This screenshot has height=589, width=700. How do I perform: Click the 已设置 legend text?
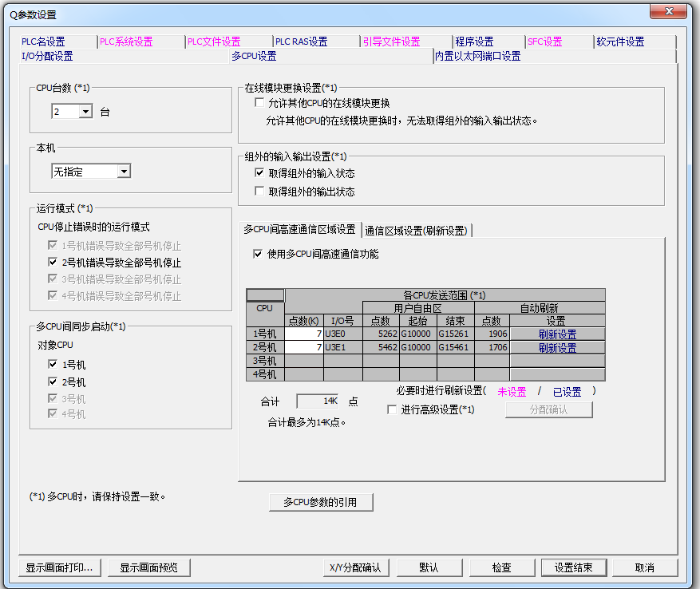click(567, 392)
